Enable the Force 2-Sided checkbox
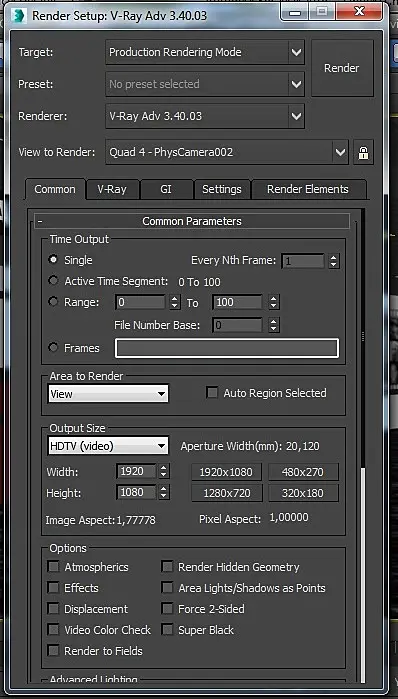 click(167, 609)
